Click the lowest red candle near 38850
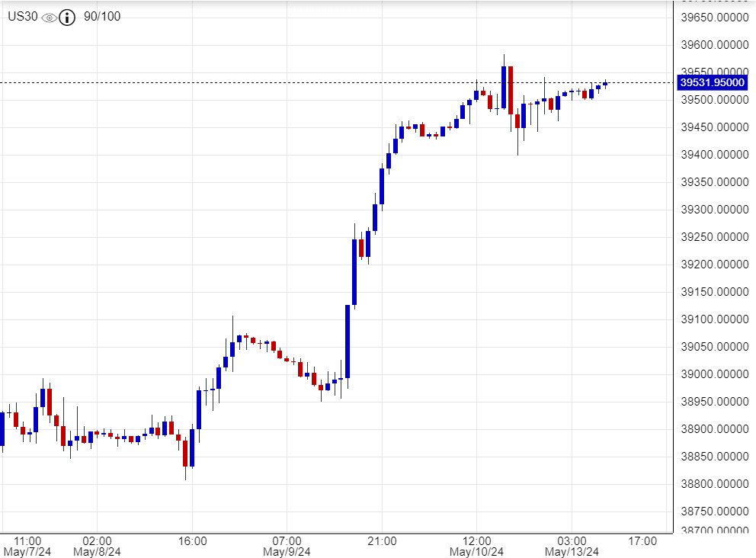The width and height of the screenshot is (756, 558). pyautogui.click(x=185, y=453)
